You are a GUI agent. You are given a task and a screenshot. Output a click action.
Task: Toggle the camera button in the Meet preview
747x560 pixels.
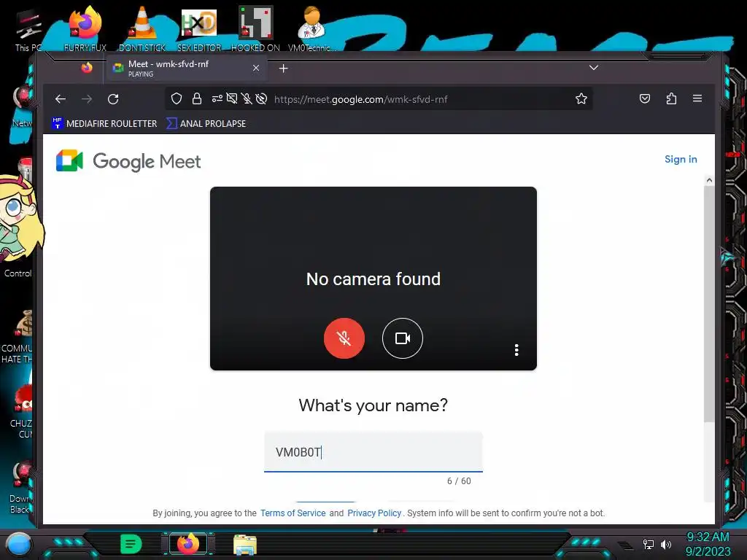(403, 338)
